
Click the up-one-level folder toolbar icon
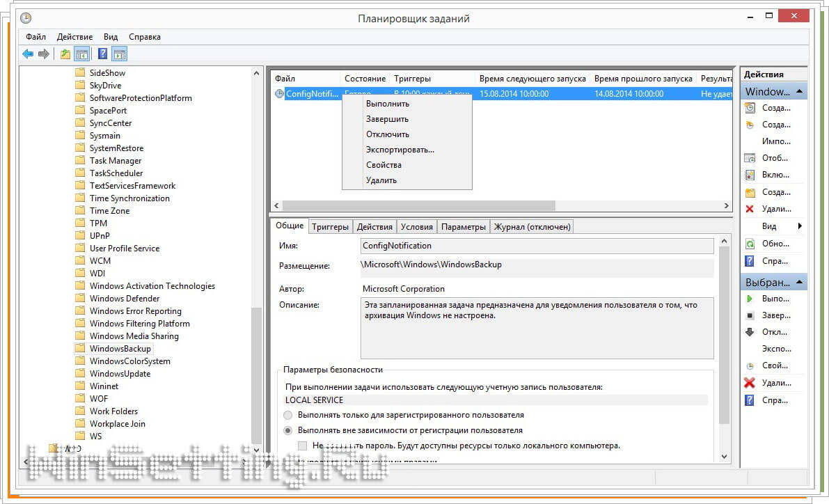click(65, 54)
